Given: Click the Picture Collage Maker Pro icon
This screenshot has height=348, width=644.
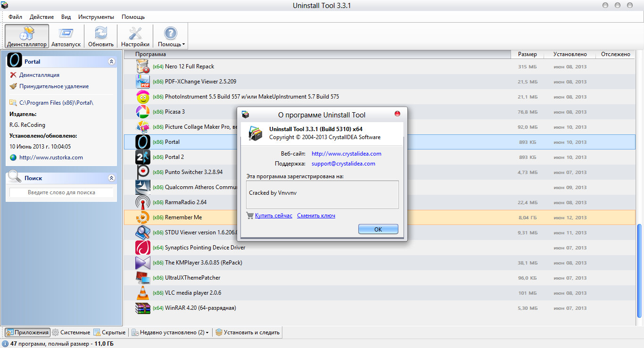Looking at the screenshot, I should [143, 127].
